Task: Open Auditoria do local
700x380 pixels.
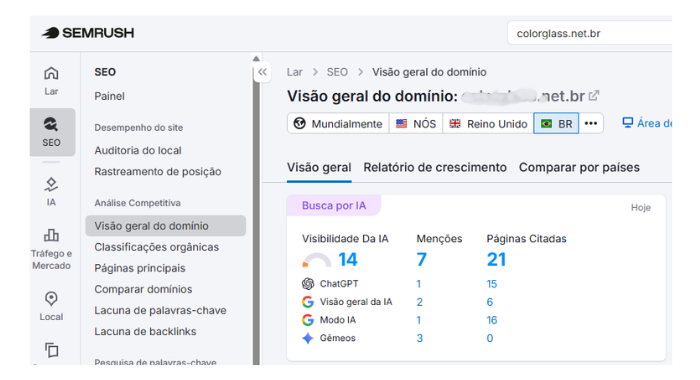Action: 138,150
